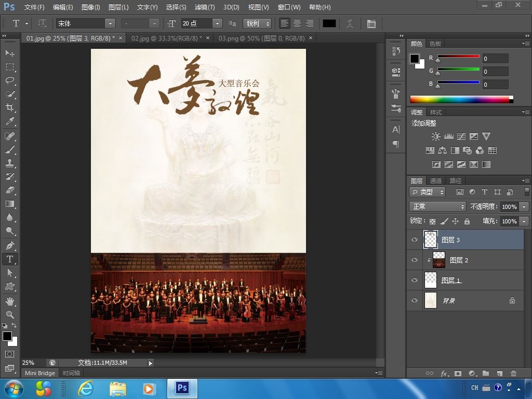The image size is (532, 399).
Task: Switch to the 通道 channels tab
Action: coord(436,181)
